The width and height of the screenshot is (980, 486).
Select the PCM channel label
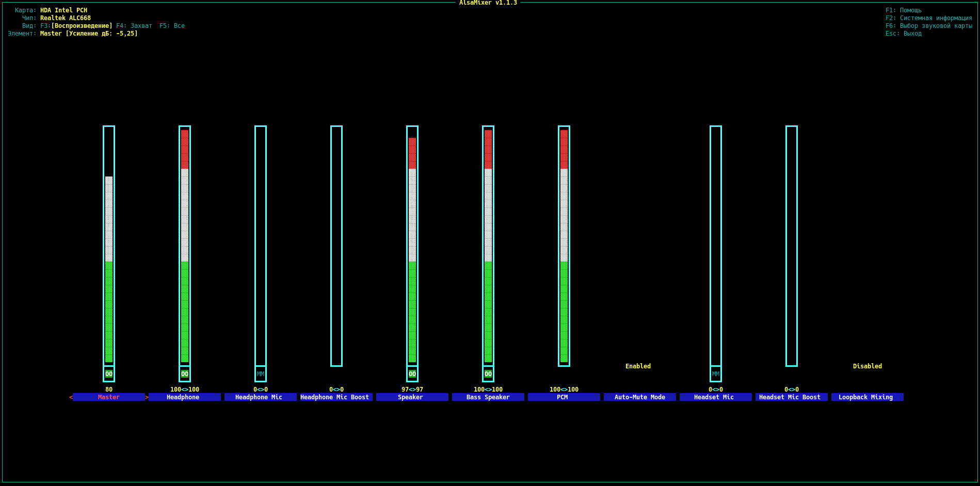(x=564, y=397)
